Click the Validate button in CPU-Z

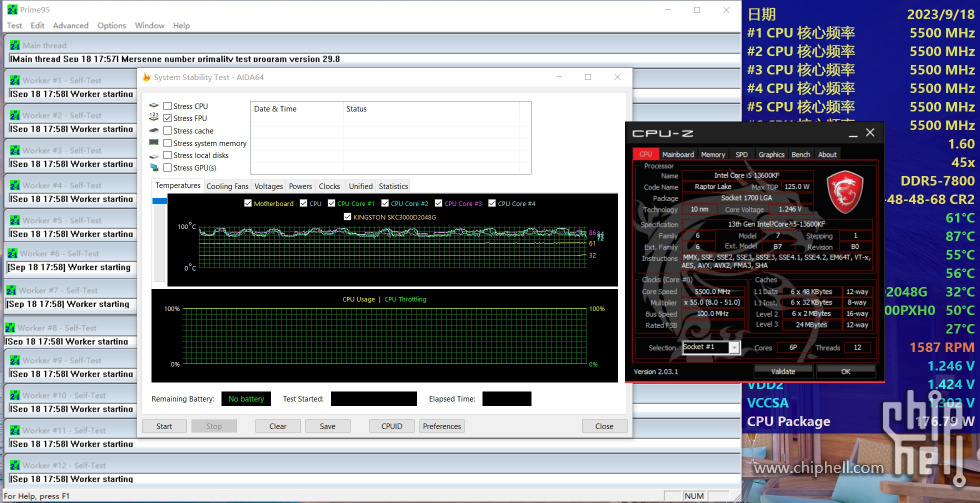point(783,371)
